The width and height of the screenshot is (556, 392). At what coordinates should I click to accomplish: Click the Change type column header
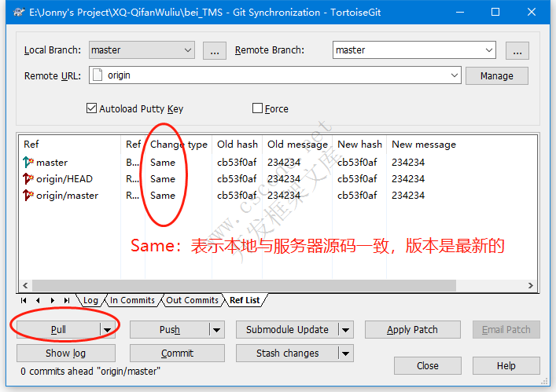click(179, 144)
